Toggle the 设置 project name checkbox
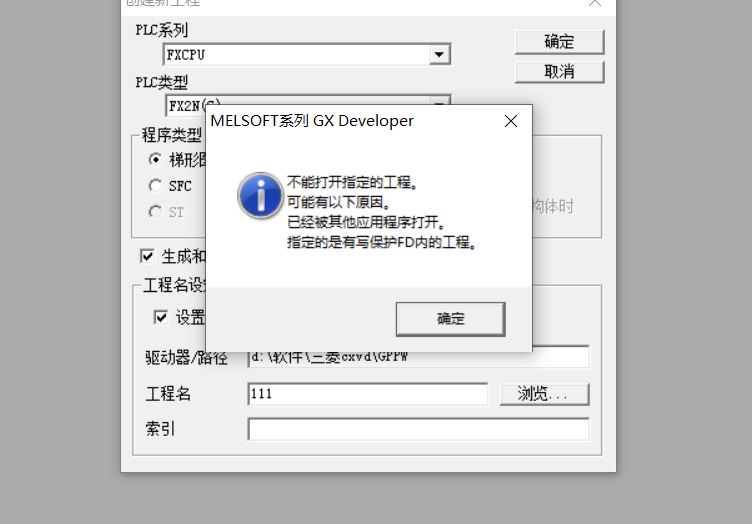The width and height of the screenshot is (752, 524). (x=161, y=317)
